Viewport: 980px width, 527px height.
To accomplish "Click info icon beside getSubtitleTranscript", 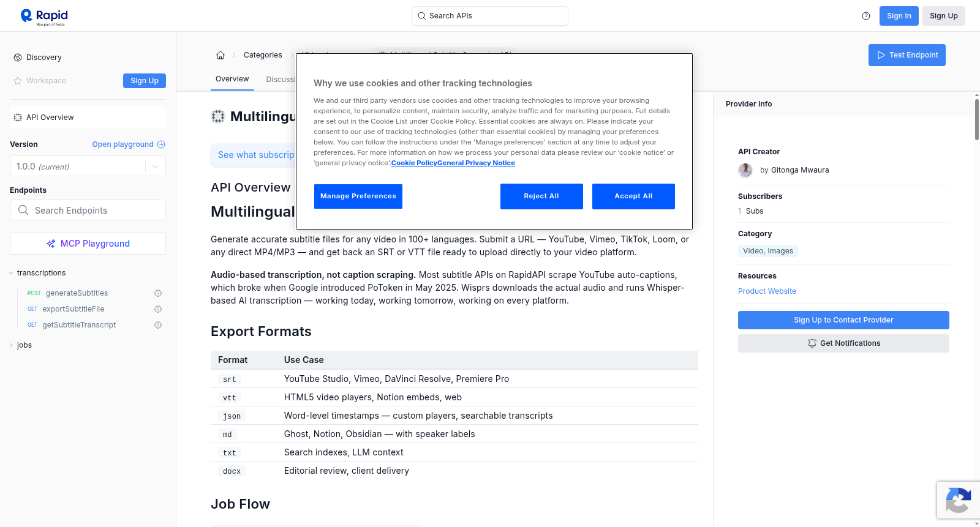I will click(158, 325).
